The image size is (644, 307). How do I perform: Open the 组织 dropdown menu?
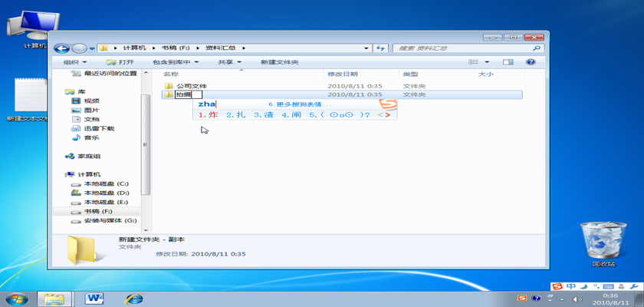(74, 61)
